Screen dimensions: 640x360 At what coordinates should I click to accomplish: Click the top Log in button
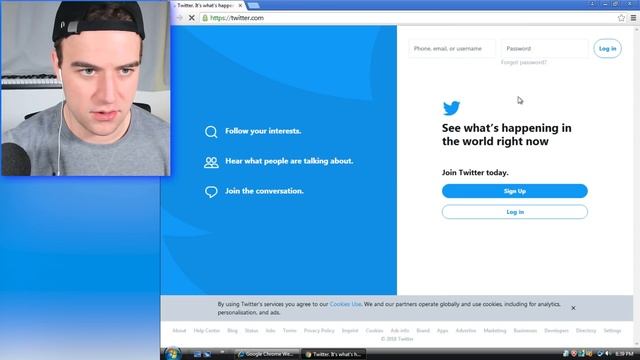[x=607, y=49]
